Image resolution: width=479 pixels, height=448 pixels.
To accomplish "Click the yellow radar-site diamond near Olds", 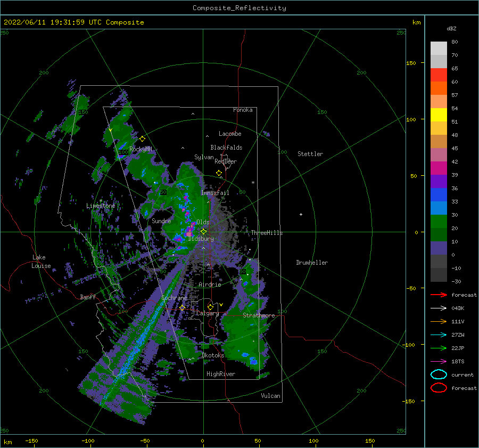I will (x=203, y=232).
